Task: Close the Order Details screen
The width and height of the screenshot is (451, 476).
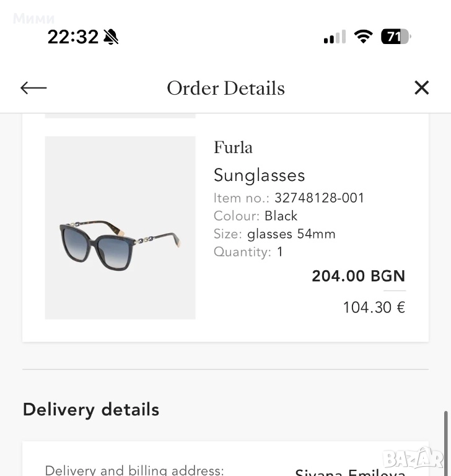Action: coord(421,88)
